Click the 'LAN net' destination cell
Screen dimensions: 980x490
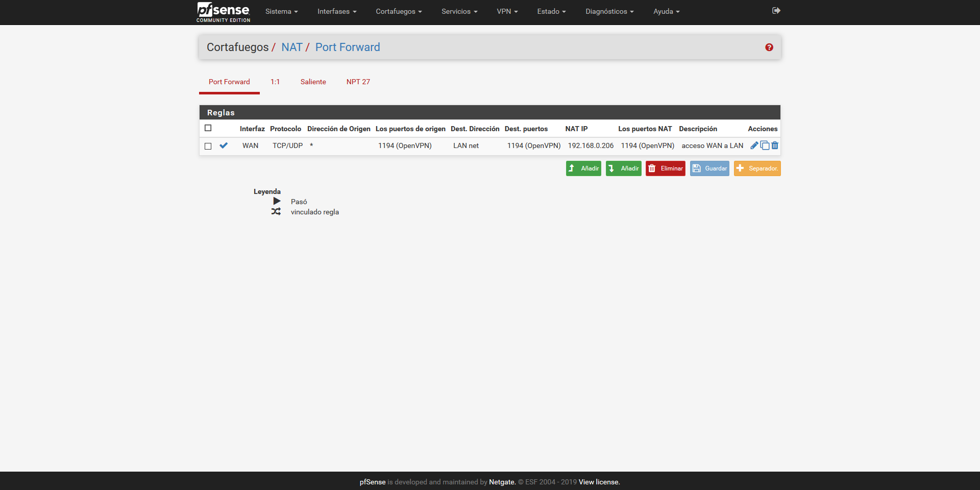[466, 145]
